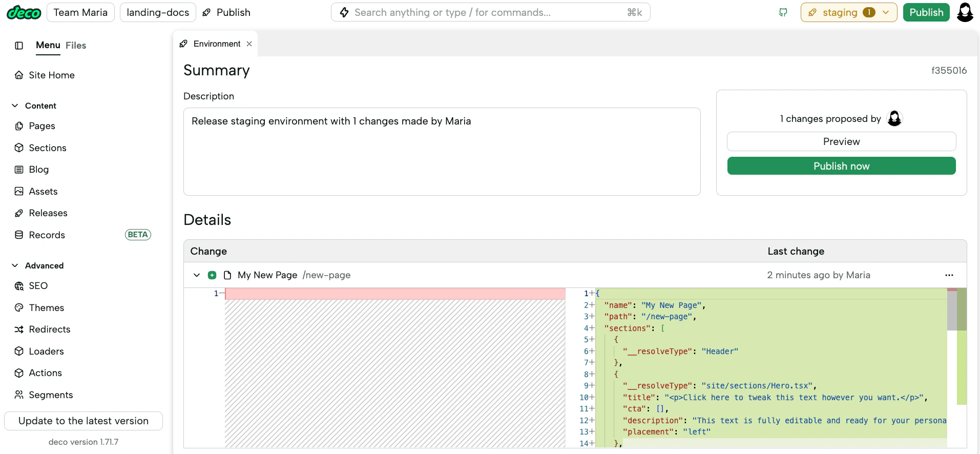Click the Preview button
This screenshot has height=454, width=980.
coord(841,141)
